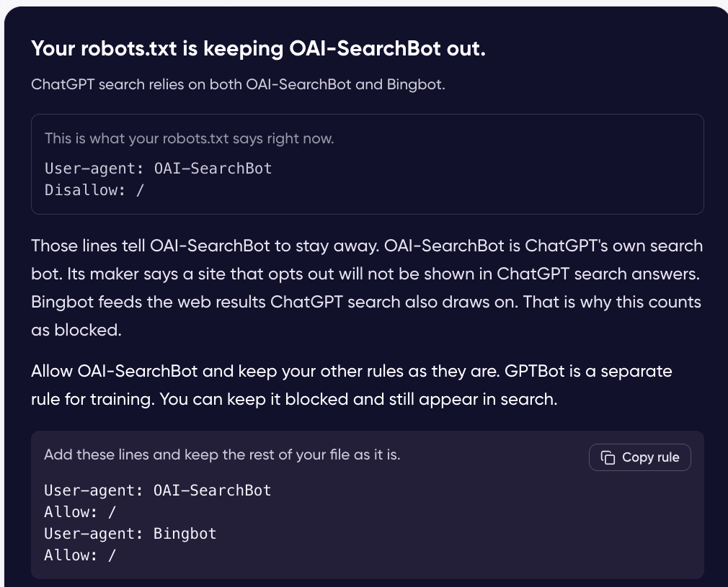Click the paragraph starting 'Those lines tell OAI-SearchBot'
This screenshot has width=728, height=587.
(367, 287)
